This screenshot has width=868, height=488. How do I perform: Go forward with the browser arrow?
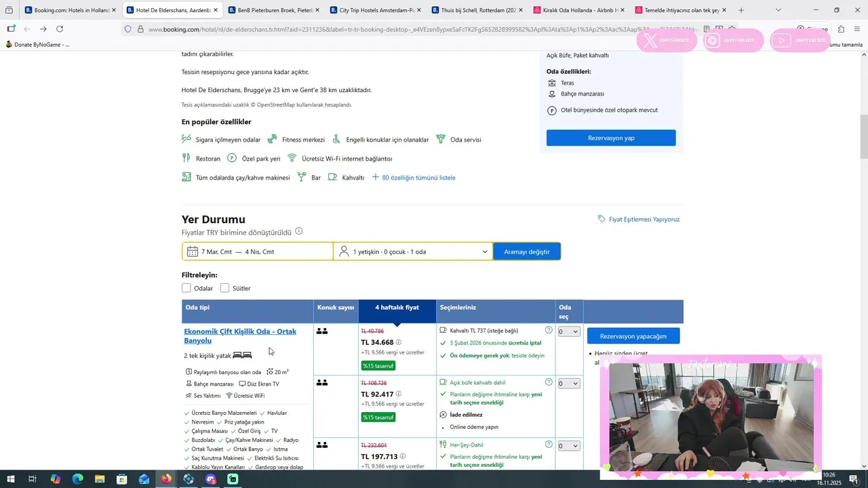[x=43, y=29]
